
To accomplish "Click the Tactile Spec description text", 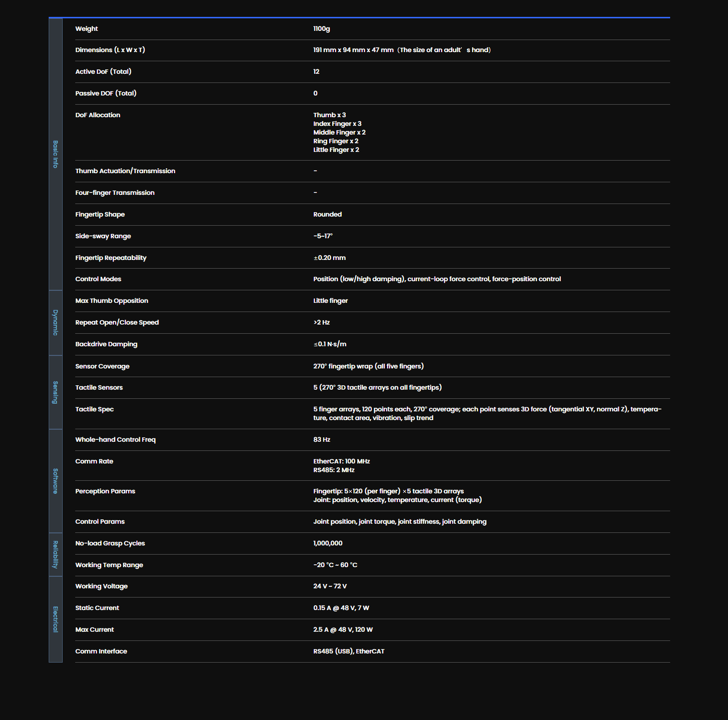I will 487,414.
